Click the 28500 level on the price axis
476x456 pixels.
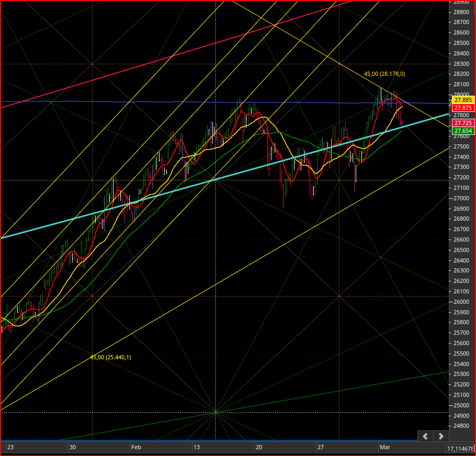(461, 43)
